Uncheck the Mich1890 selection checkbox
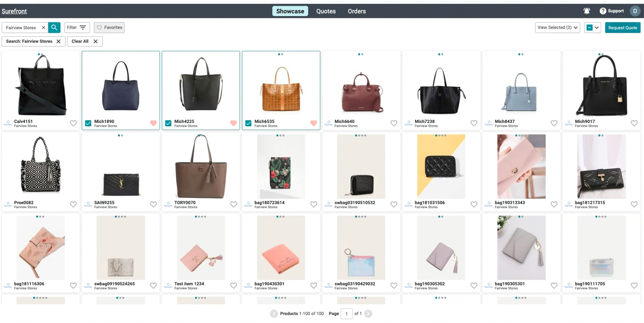The width and height of the screenshot is (644, 323). pos(88,123)
